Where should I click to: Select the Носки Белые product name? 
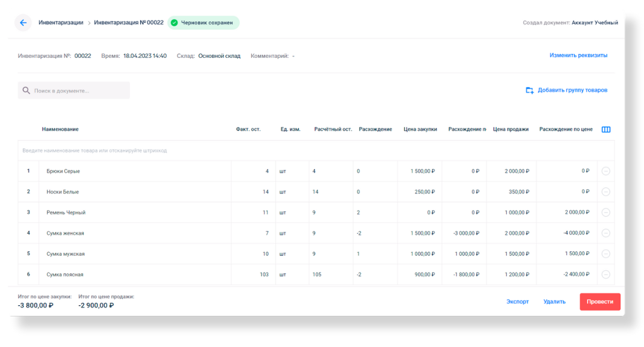[63, 191]
